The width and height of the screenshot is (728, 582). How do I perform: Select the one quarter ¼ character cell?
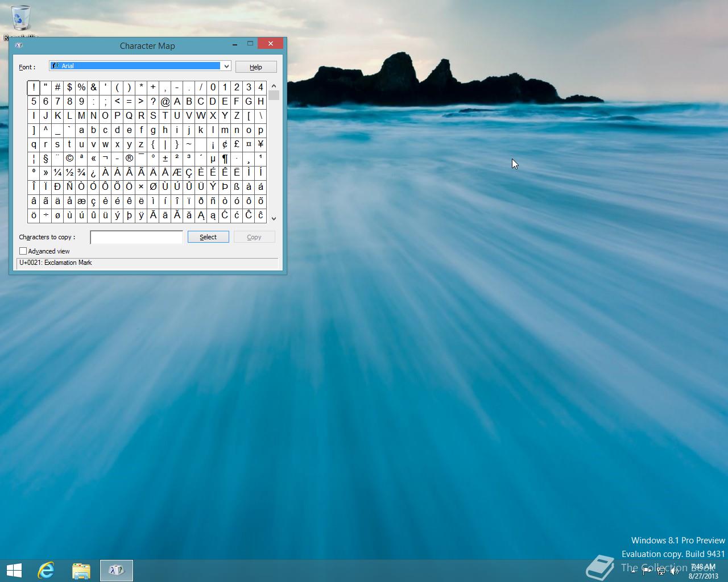(x=57, y=173)
